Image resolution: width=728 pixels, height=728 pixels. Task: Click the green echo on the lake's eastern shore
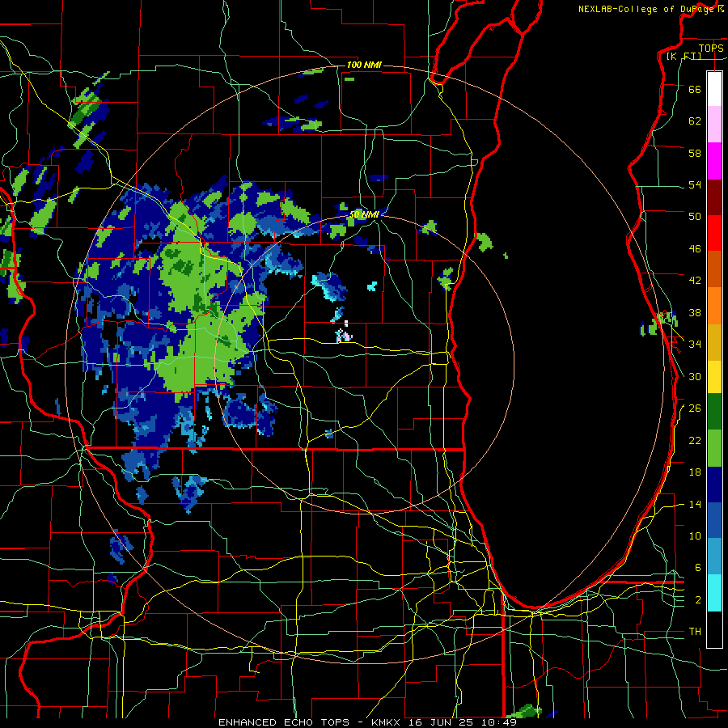[658, 324]
